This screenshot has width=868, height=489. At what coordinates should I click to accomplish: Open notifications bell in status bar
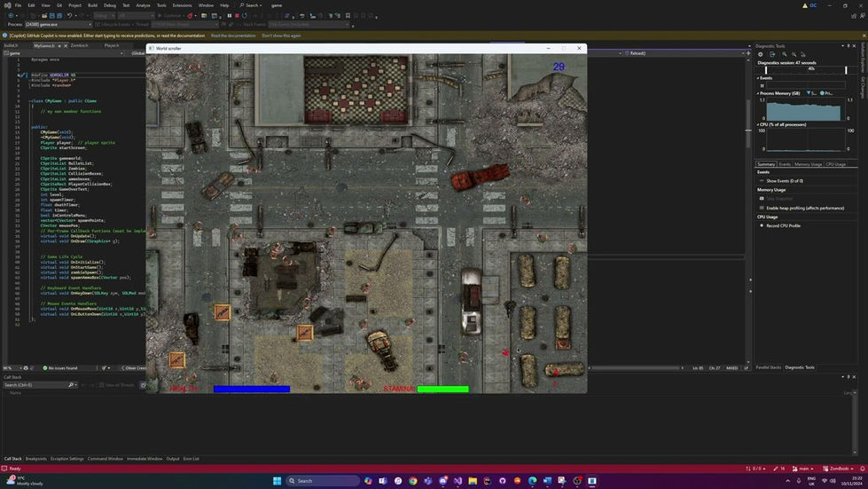tap(862, 469)
